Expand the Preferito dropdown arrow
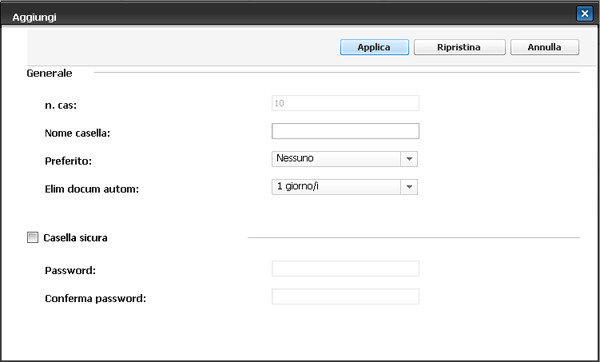The image size is (600, 362). click(409, 159)
